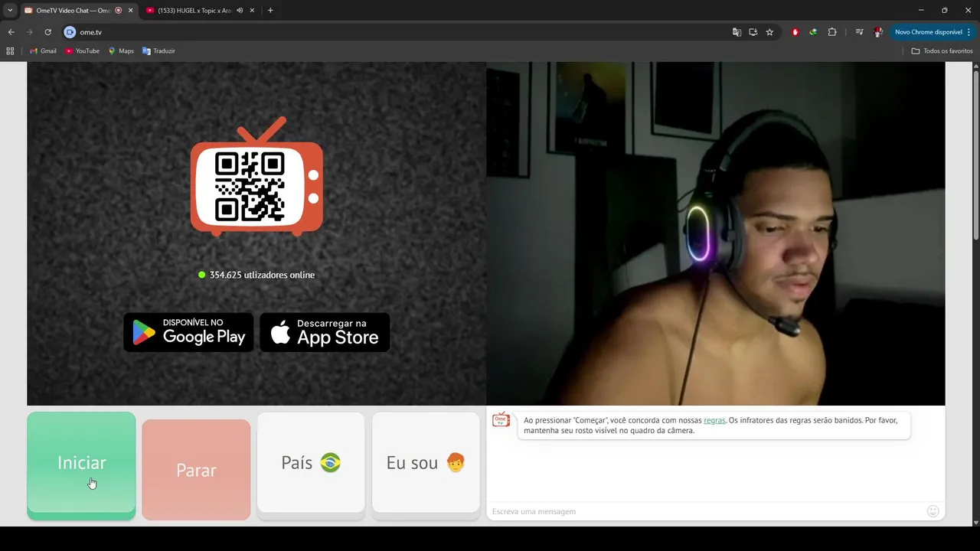980x551 pixels.
Task: Click the ome.tv address bar
Action: point(398,32)
